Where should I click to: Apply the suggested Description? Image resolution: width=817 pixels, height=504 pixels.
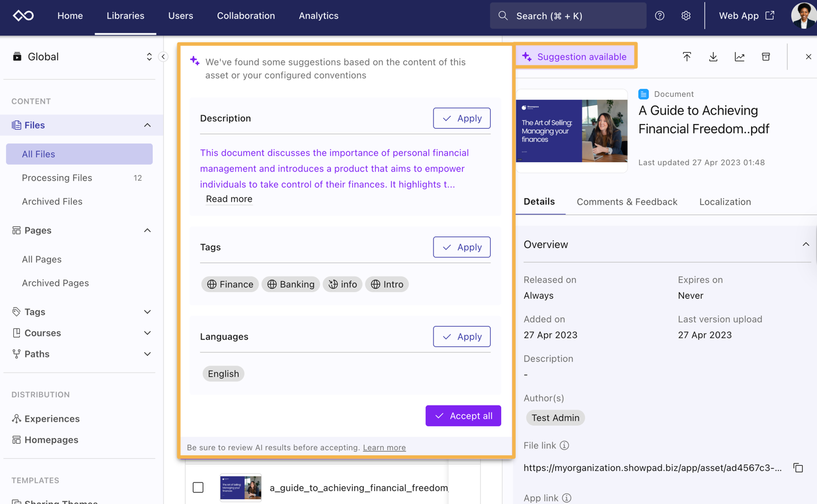[x=461, y=118]
